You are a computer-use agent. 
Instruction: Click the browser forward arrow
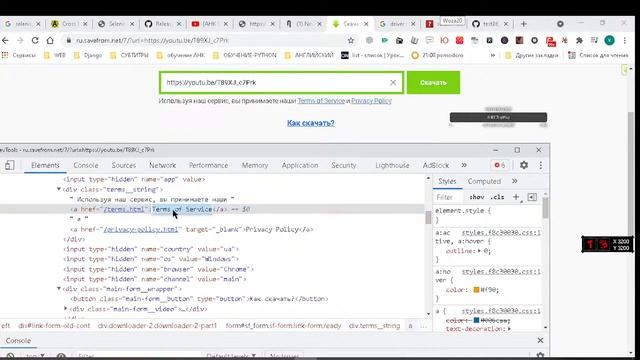[20, 40]
